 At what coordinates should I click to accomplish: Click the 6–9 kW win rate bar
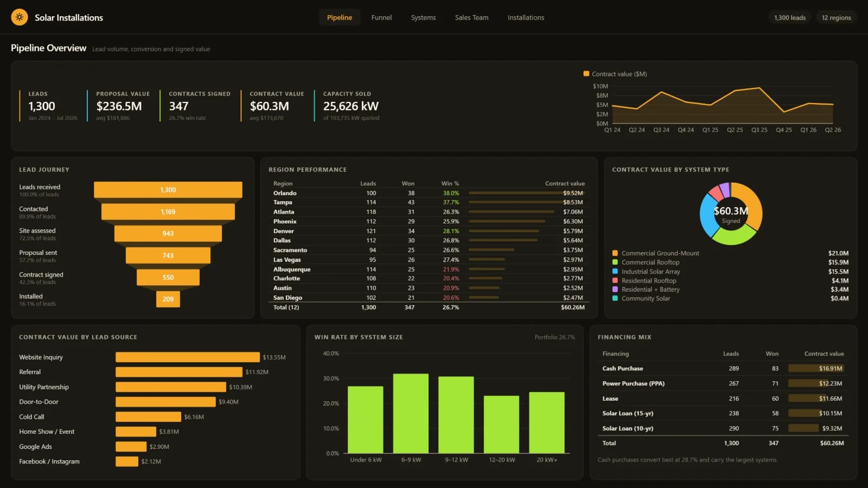pos(411,413)
